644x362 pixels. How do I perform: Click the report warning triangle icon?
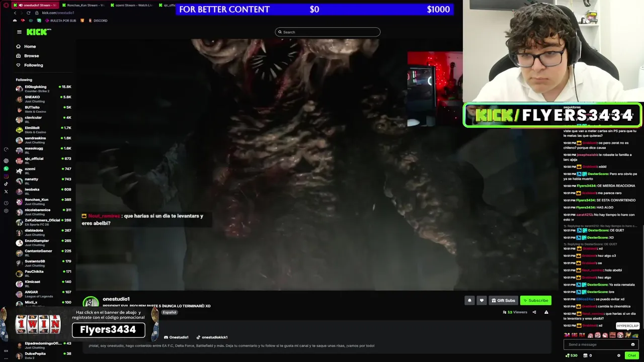(x=546, y=312)
